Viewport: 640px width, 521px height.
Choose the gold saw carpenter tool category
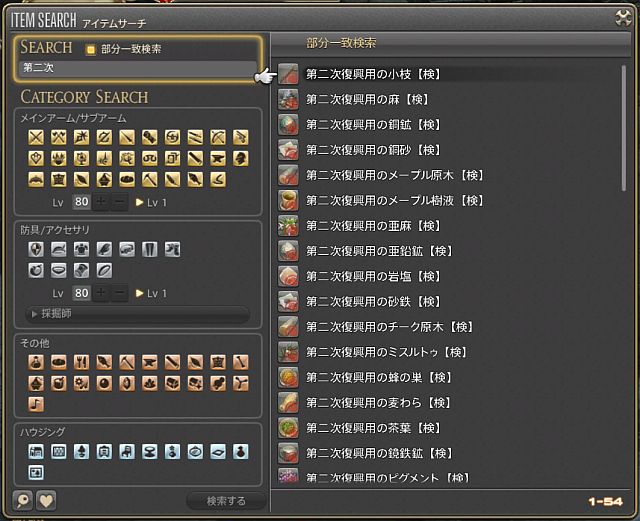click(195, 158)
